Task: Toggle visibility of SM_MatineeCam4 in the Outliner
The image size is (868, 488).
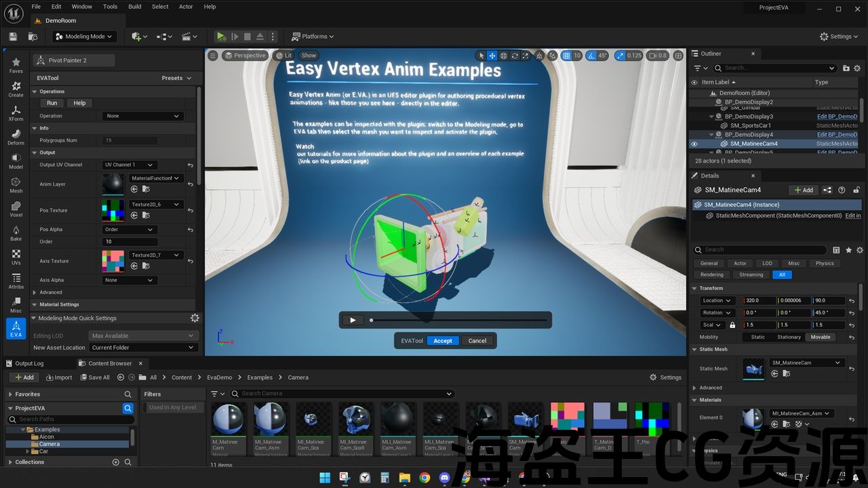Action: click(x=694, y=144)
